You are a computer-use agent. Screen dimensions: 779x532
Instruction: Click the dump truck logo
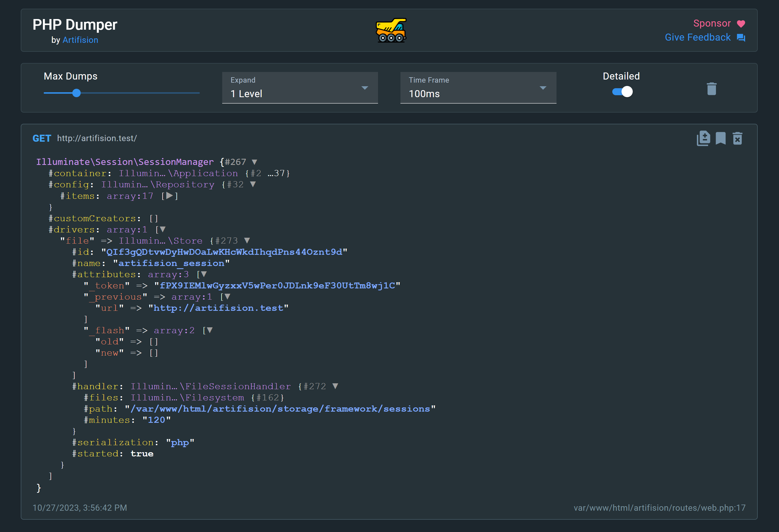391,31
